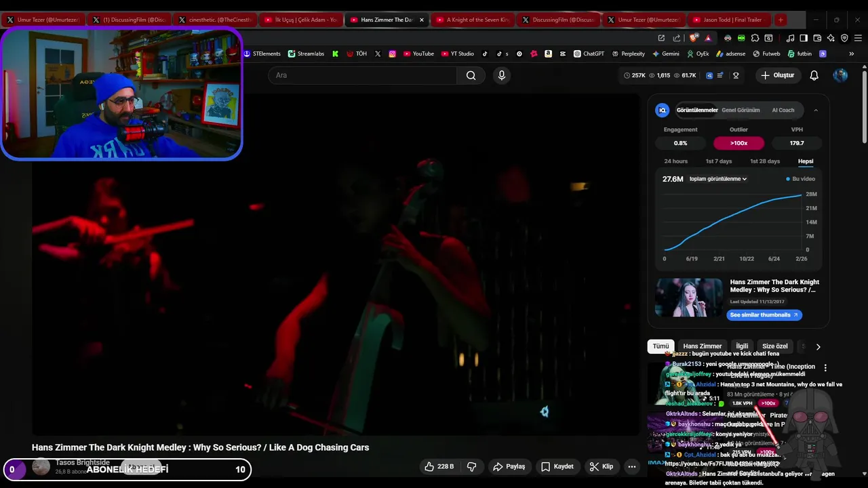Switch to Görüntülenmeler vidIQ tab
Viewport: 868px width, 488px height.
pyautogui.click(x=697, y=110)
